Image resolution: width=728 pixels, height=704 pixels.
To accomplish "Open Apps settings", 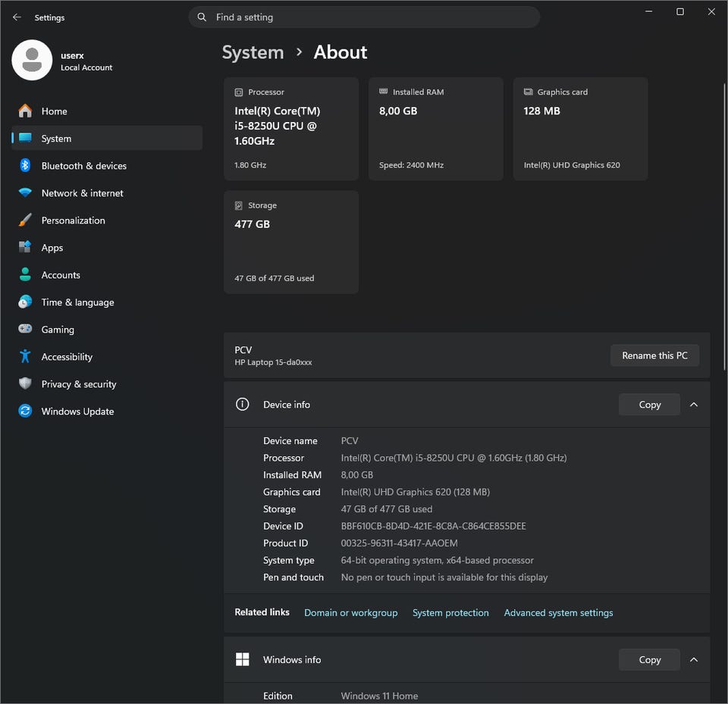I will coord(107,247).
